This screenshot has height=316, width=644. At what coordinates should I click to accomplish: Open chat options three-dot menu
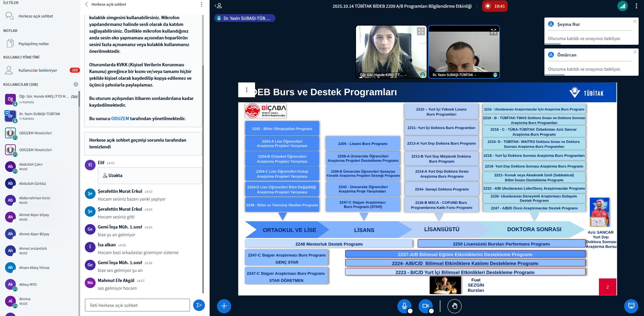pyautogui.click(x=202, y=4)
